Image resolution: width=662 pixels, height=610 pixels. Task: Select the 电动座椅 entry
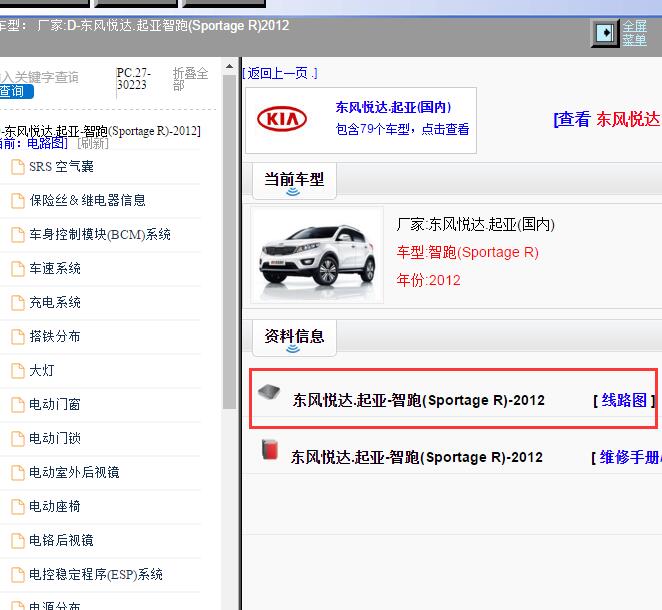pyautogui.click(x=55, y=507)
